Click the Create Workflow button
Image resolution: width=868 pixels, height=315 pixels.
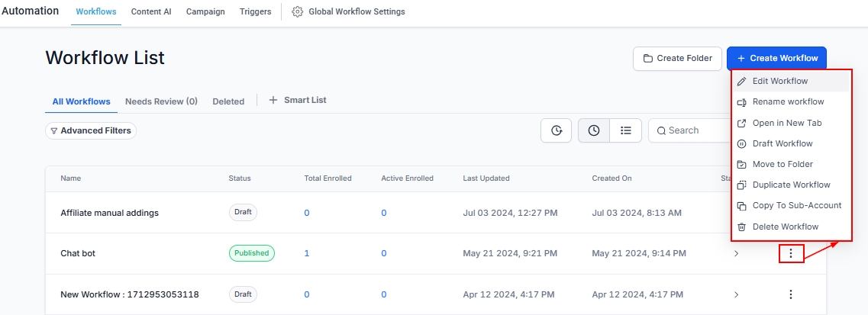[x=776, y=58]
